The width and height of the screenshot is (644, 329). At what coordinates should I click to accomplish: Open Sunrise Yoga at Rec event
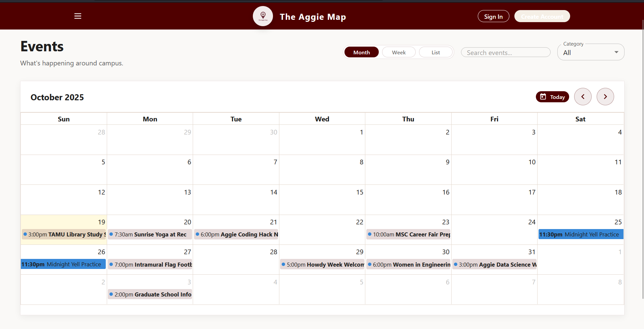(x=150, y=234)
